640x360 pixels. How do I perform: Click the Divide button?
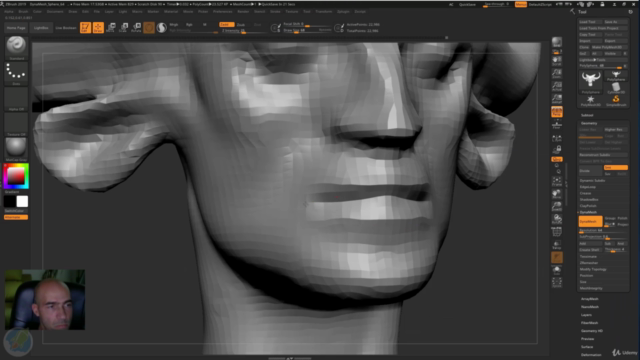click(590, 171)
